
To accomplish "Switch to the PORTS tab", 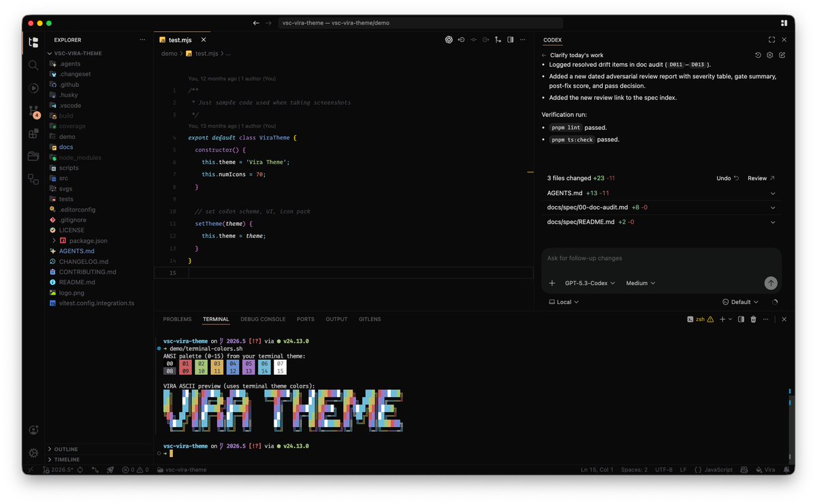I will tap(306, 319).
